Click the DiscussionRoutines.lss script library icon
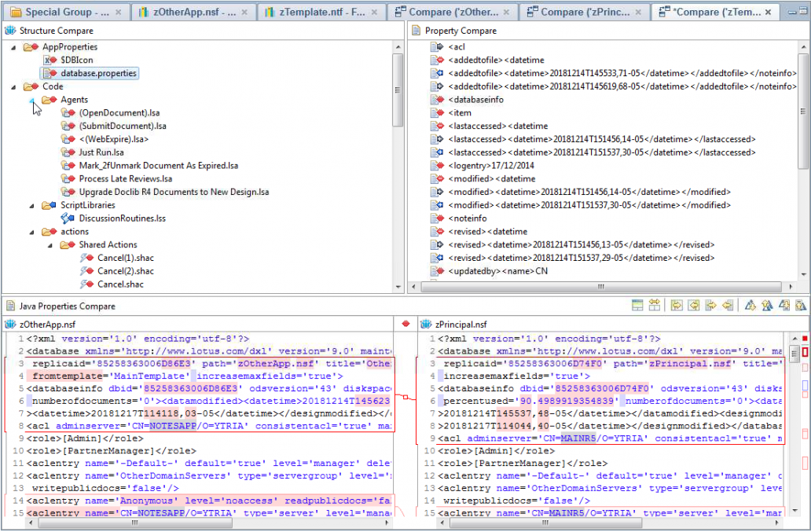The height and width of the screenshot is (532, 811). [x=68, y=218]
